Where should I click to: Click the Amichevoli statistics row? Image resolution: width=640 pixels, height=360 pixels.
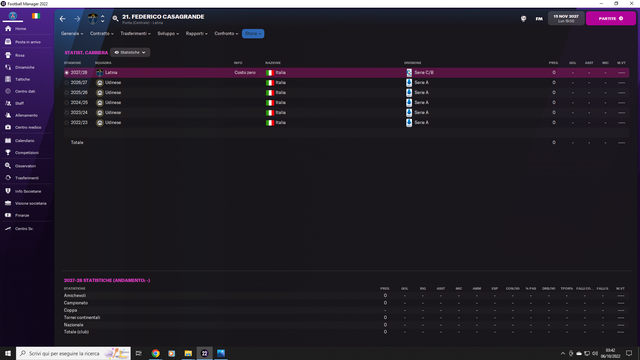pyautogui.click(x=346, y=296)
